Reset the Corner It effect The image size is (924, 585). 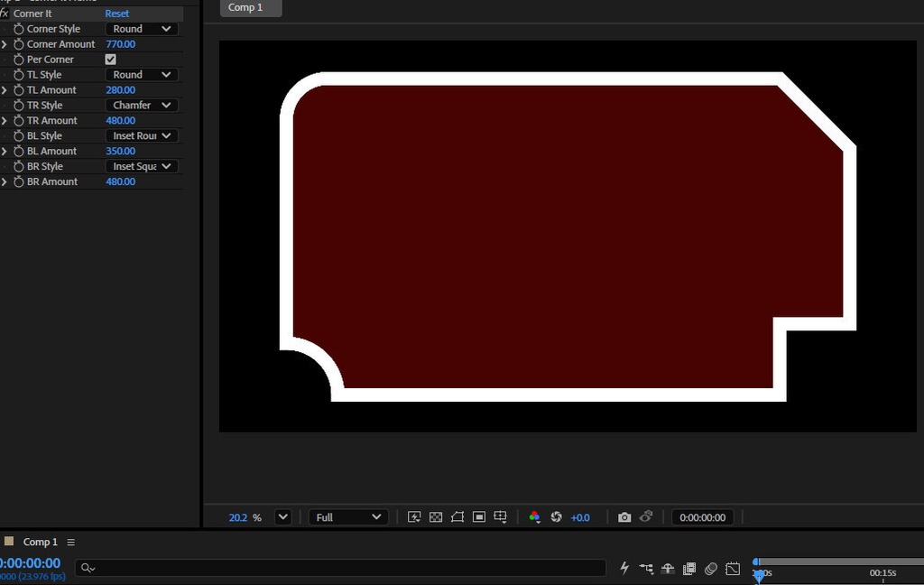tap(117, 14)
